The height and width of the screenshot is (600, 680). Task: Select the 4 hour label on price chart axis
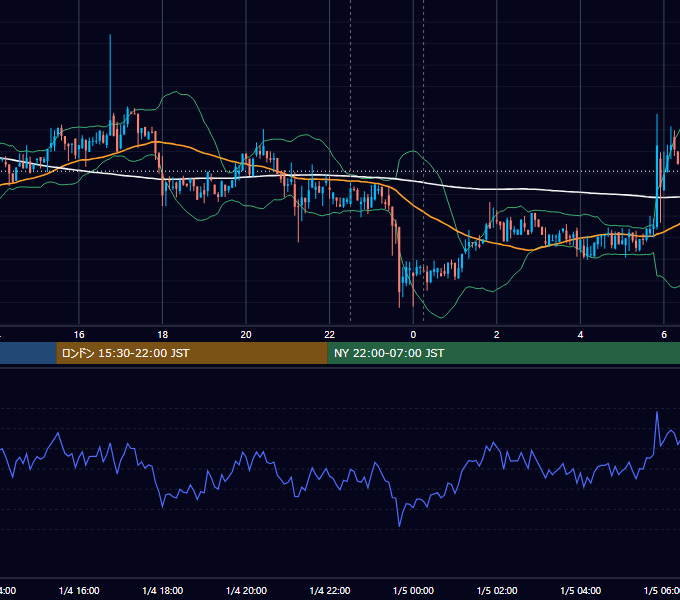tap(580, 335)
